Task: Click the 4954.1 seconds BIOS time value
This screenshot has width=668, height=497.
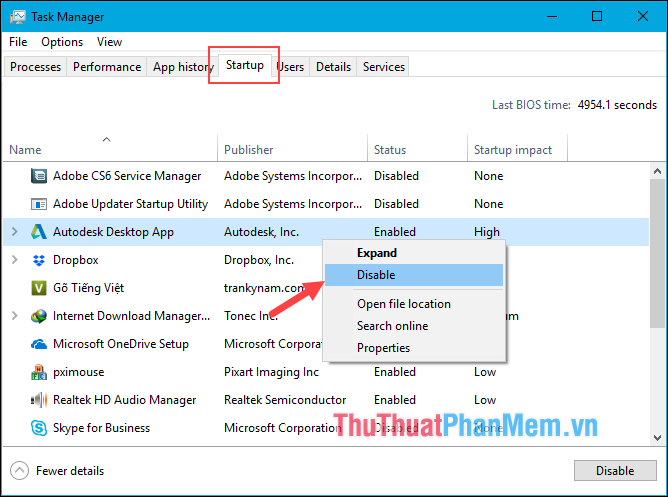Action: click(617, 105)
